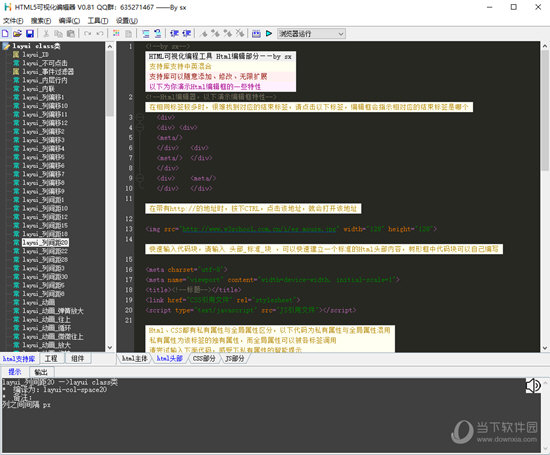Open the 设置 menu
550x455 pixels.
point(127,21)
